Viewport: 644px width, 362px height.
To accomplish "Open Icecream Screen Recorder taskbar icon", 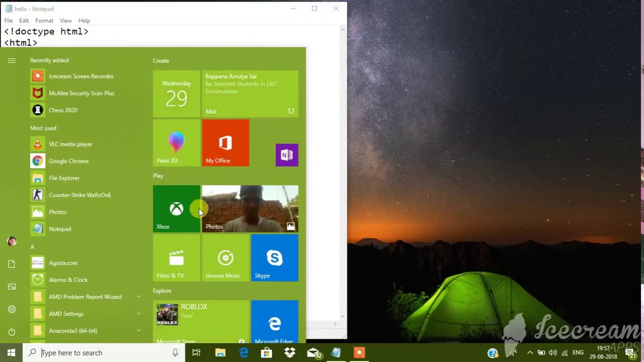I will [359, 353].
